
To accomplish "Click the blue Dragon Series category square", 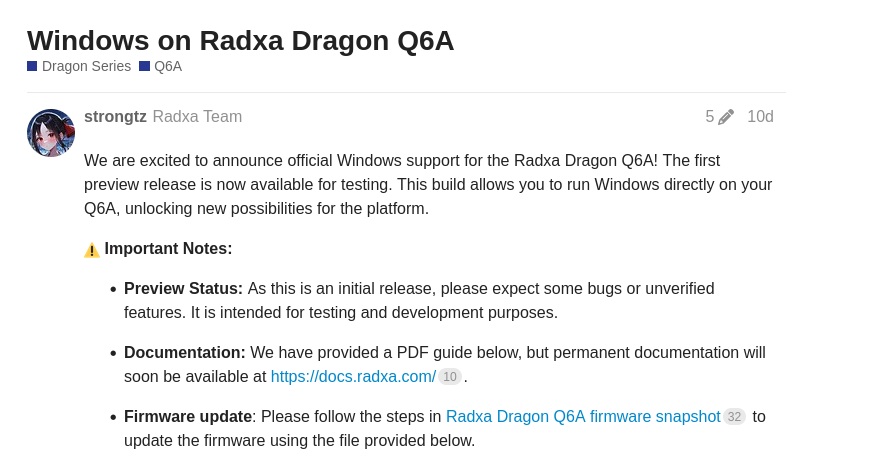I will 32,66.
